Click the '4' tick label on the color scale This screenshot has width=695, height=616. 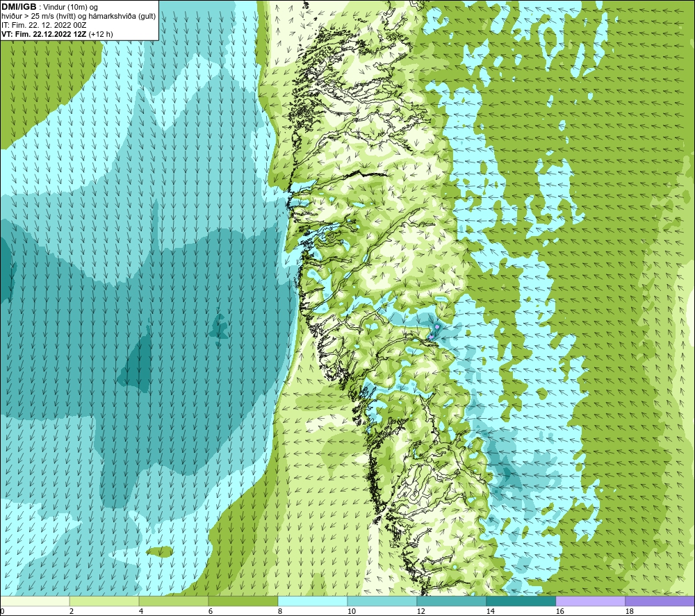141,611
